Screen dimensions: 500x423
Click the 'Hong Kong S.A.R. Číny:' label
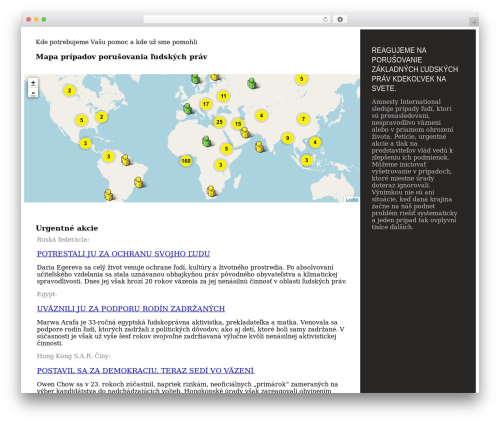73,356
